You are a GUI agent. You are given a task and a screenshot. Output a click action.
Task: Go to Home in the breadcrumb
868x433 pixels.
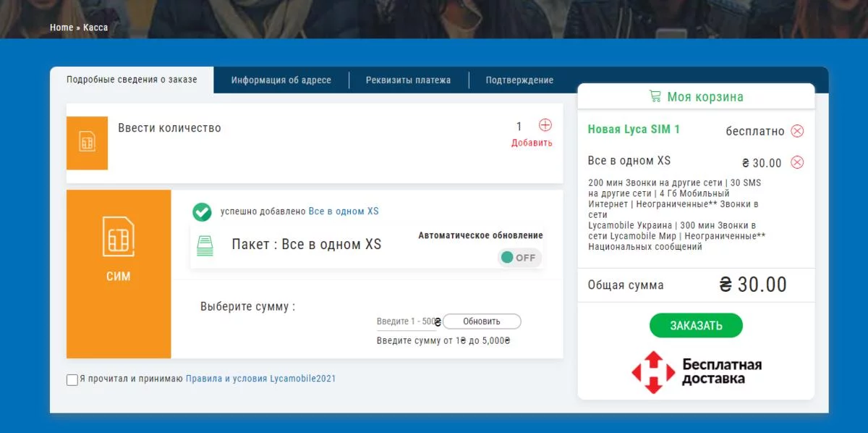tap(61, 28)
